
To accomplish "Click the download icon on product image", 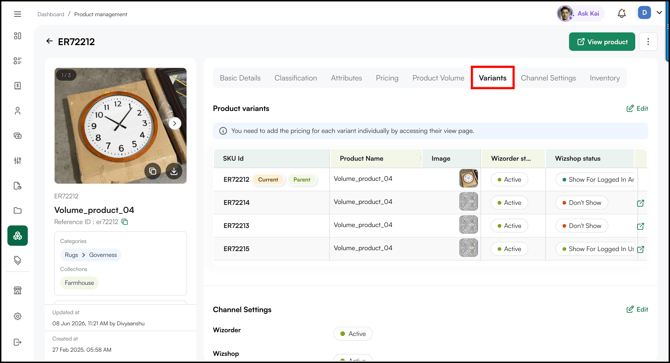I will [173, 171].
